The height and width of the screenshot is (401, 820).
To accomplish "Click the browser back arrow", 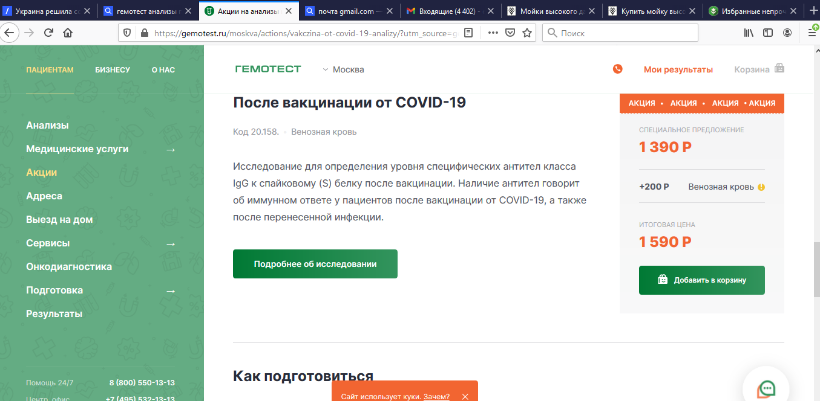I will click(x=9, y=32).
